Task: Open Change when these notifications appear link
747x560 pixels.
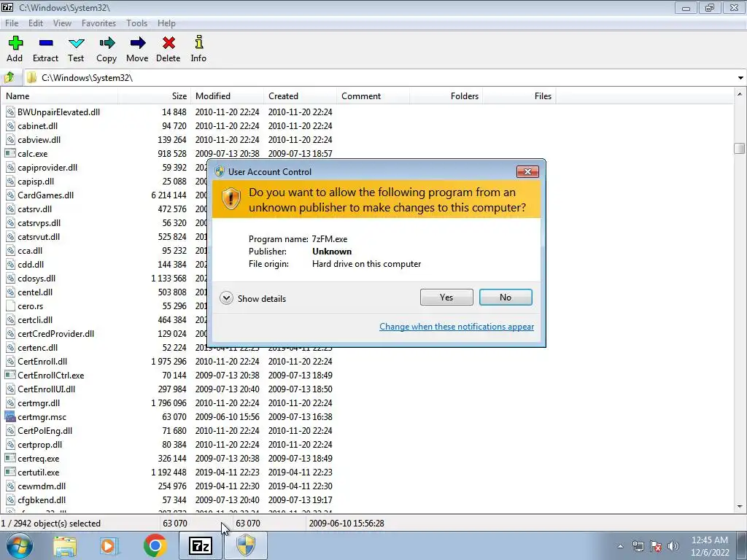Action: 457,326
